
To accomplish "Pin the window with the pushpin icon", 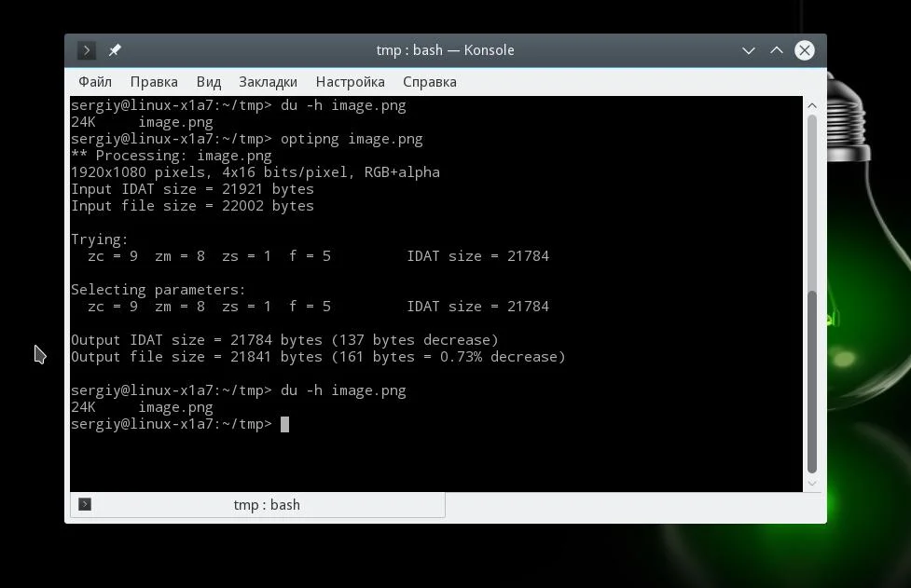I will pos(115,50).
